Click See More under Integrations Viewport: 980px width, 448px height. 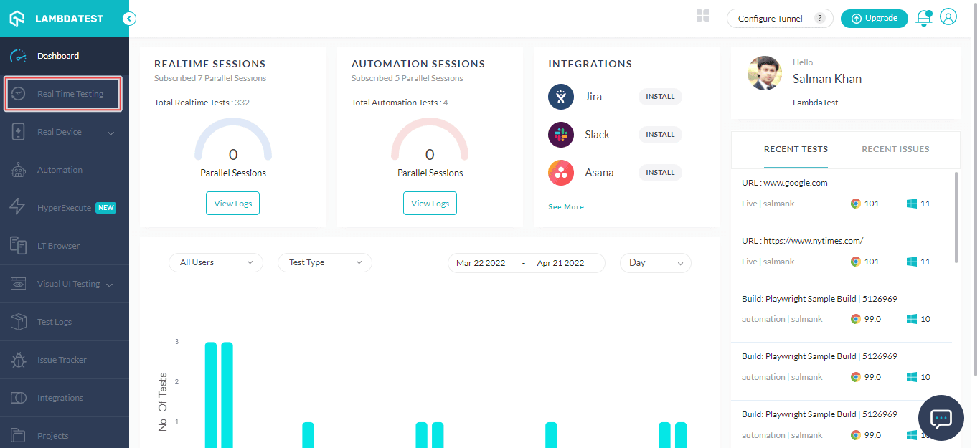(x=566, y=206)
